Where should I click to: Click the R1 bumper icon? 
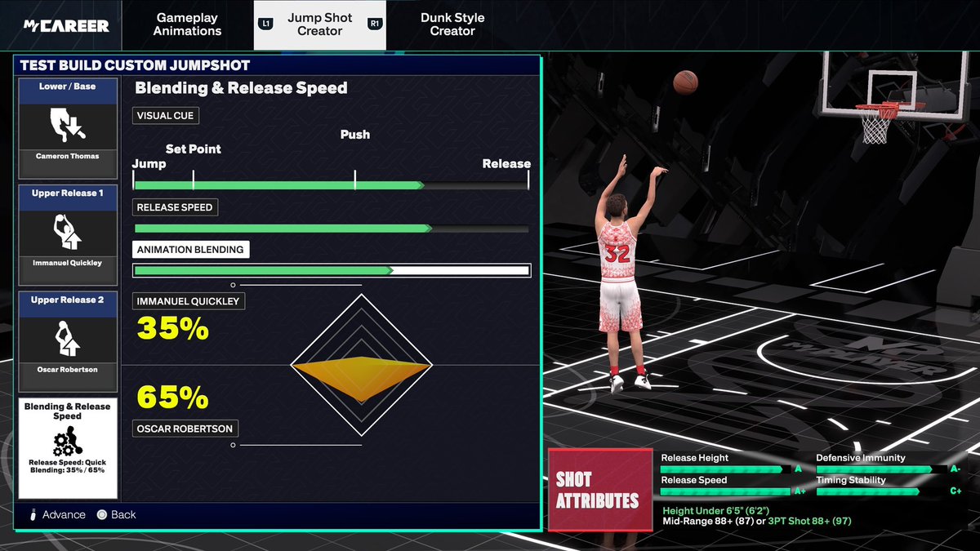[x=374, y=24]
